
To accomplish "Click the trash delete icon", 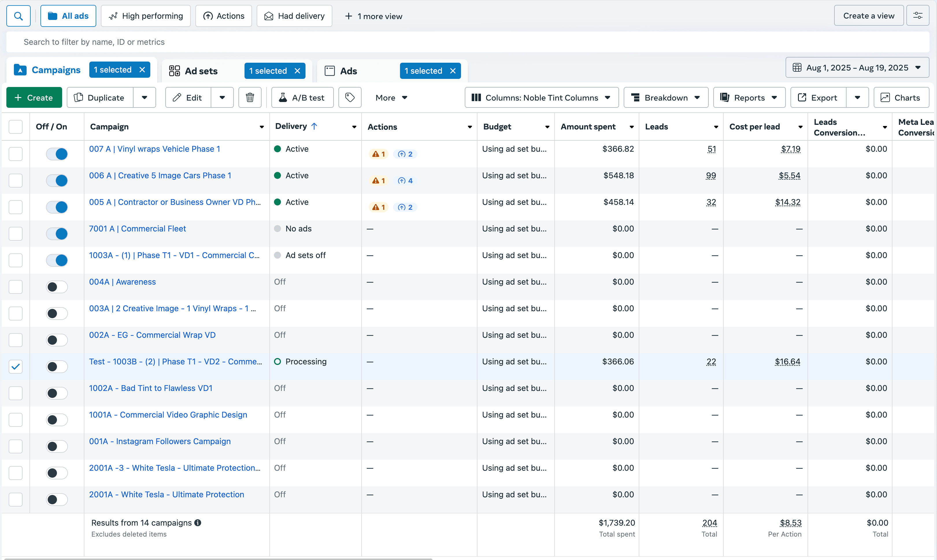I will tap(250, 98).
